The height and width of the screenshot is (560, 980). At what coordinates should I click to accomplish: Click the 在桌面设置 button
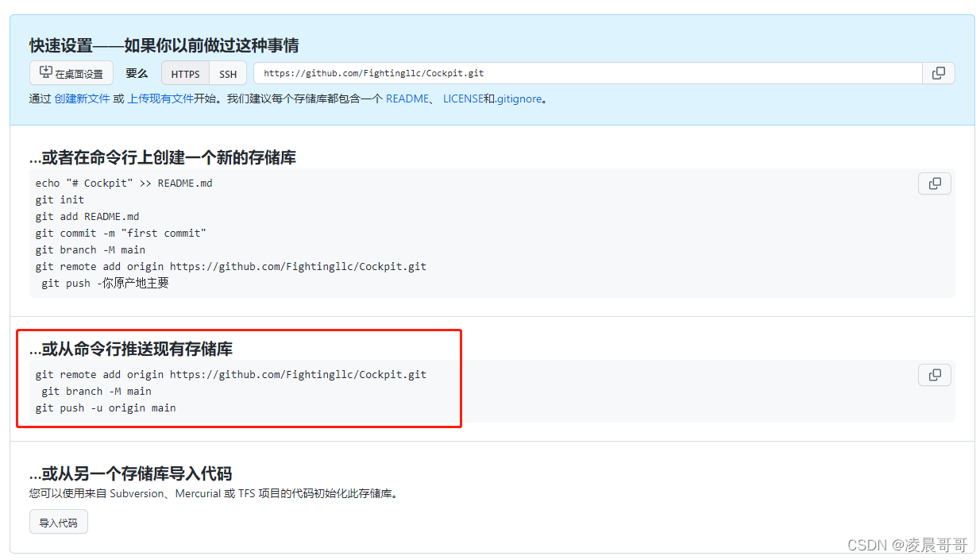point(71,73)
